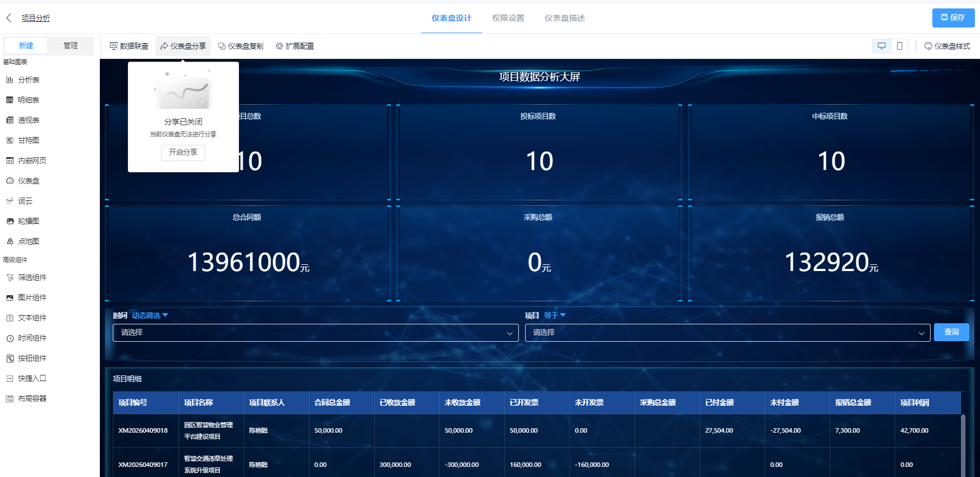
Task: Select the 分析表 chart icon in sidebar
Action: click(10, 80)
